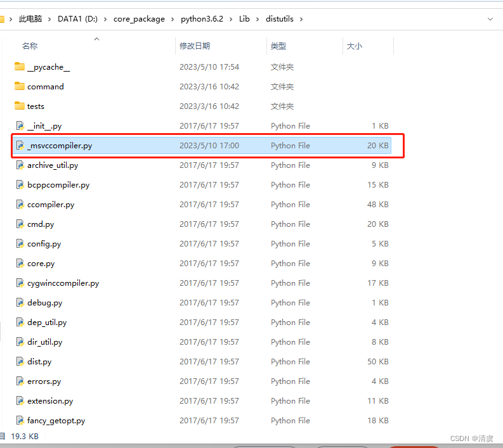
Task: Go to the Lib folder breadcrumb
Action: [244, 19]
